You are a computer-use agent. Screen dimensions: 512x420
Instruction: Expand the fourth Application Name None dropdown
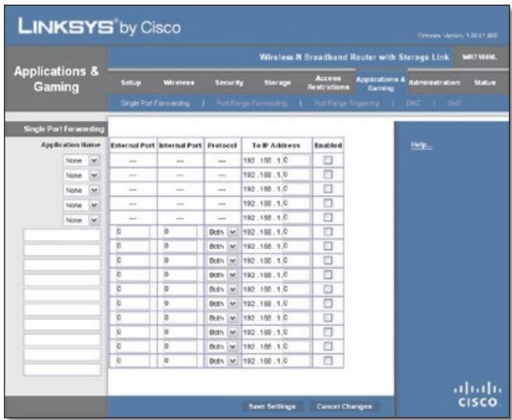point(81,205)
